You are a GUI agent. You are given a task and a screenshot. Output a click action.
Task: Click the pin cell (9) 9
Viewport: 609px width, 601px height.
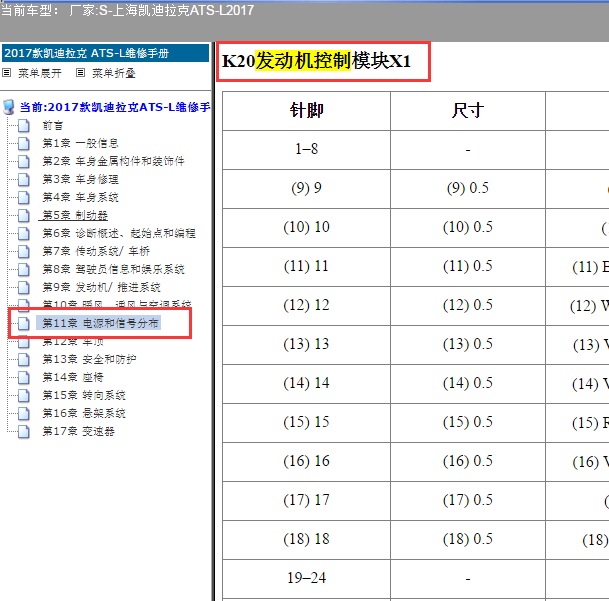click(x=306, y=189)
